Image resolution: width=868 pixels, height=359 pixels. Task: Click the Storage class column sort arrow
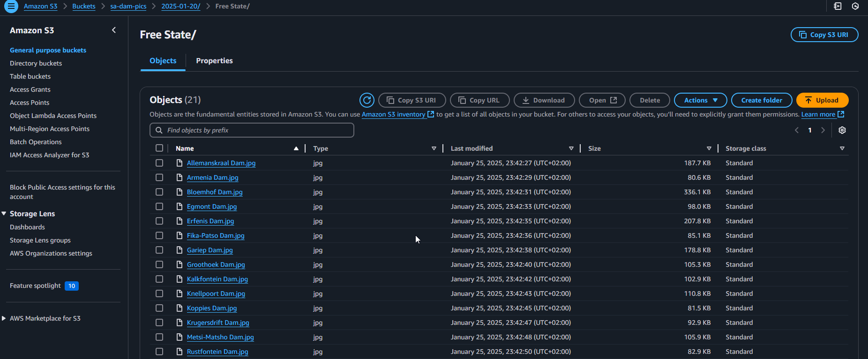(x=842, y=148)
